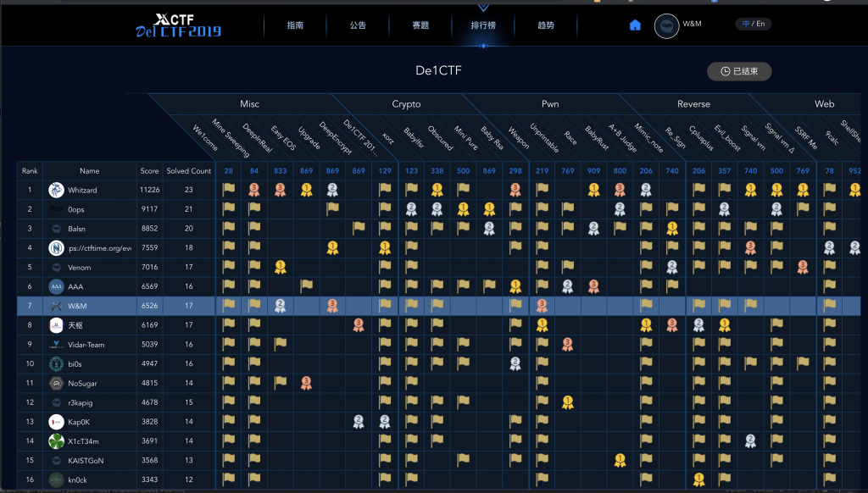Image resolution: width=868 pixels, height=493 pixels.
Task: Open the 公告 navigation tab
Action: (x=358, y=25)
